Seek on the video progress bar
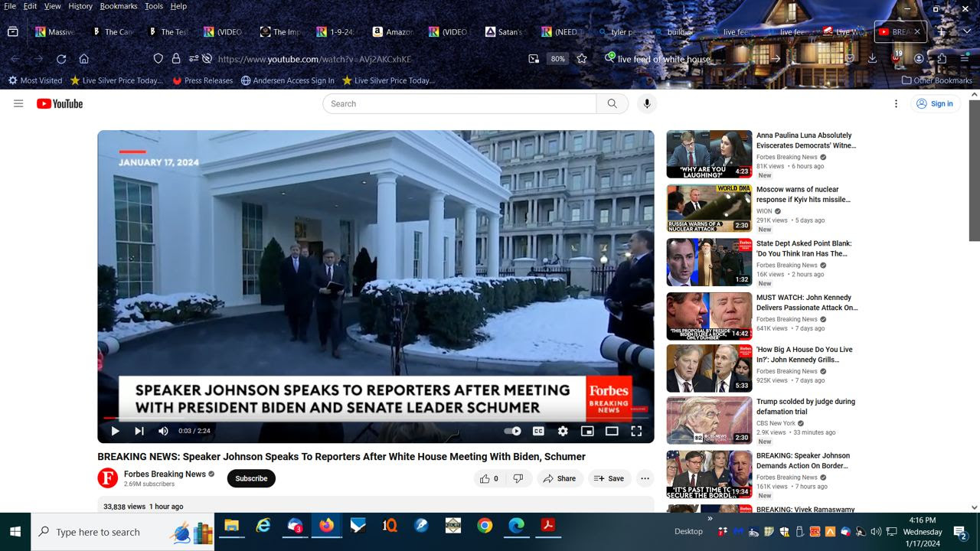The image size is (980, 551). pos(376,418)
